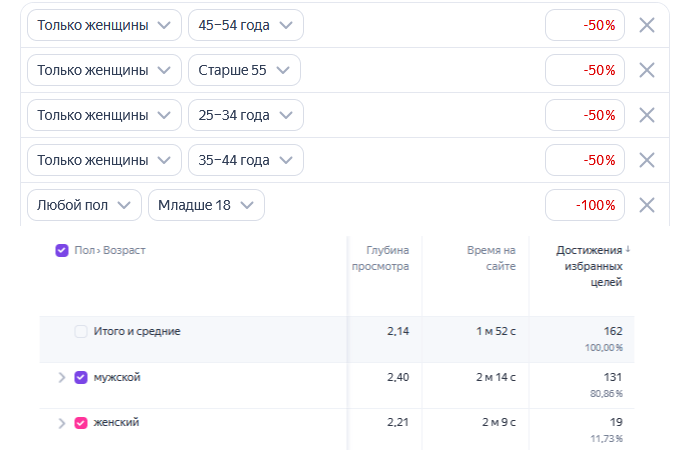The width and height of the screenshot is (674, 450).
Task: Open the Младше 18 age dropdown
Action: coord(206,205)
